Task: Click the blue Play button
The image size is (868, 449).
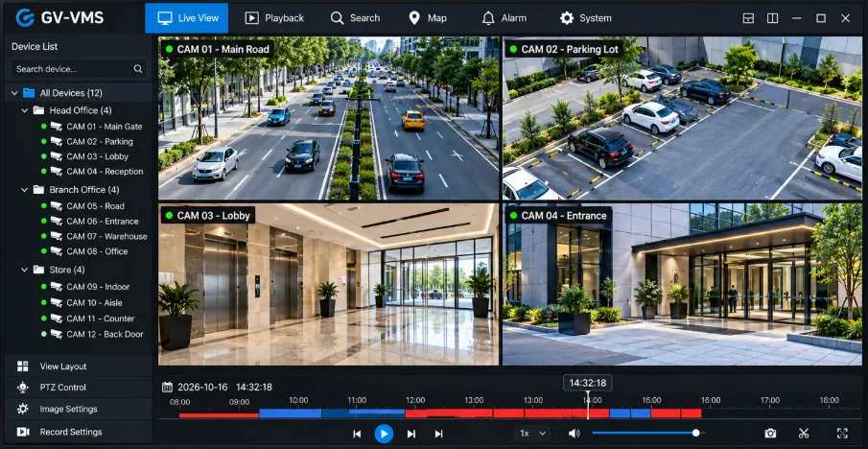Action: tap(384, 434)
